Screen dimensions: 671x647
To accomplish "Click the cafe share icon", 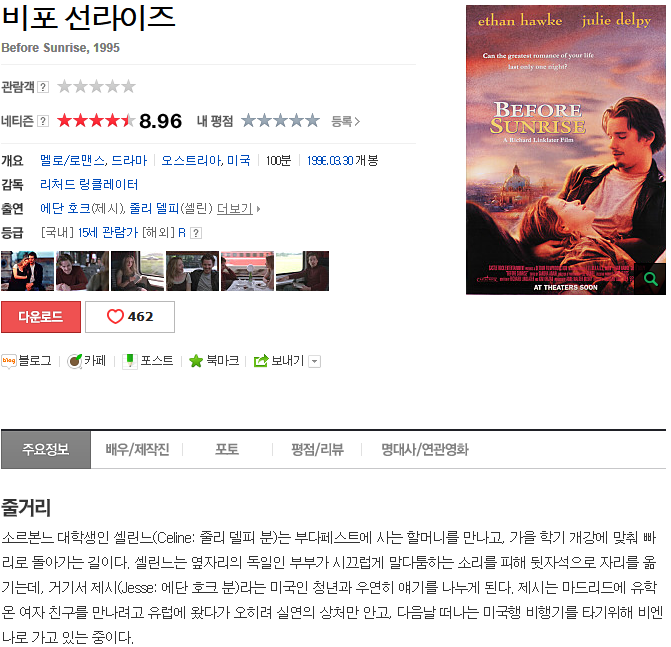I will click(x=74, y=361).
